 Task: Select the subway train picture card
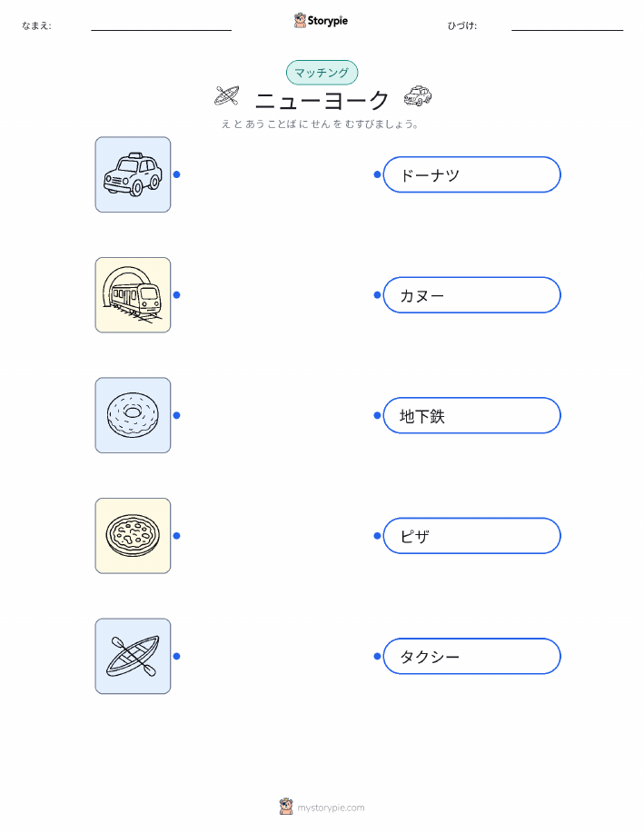(133, 295)
